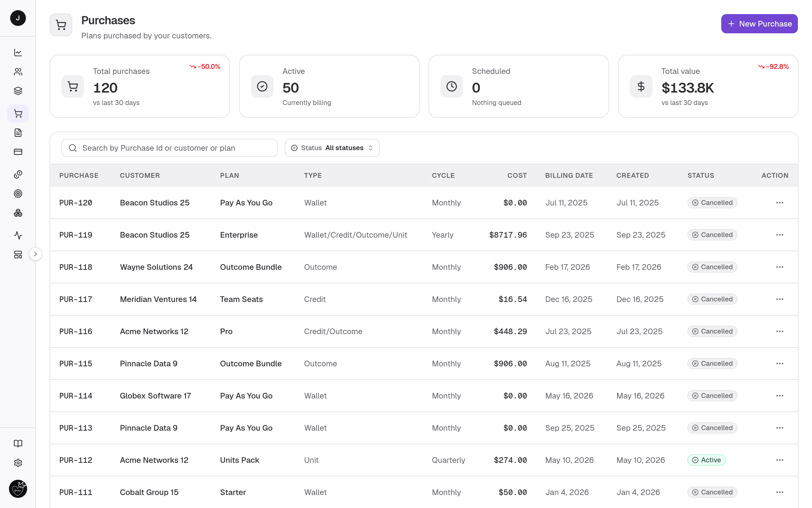Open actions menu for PUR-115
812x508 pixels.
tap(780, 364)
